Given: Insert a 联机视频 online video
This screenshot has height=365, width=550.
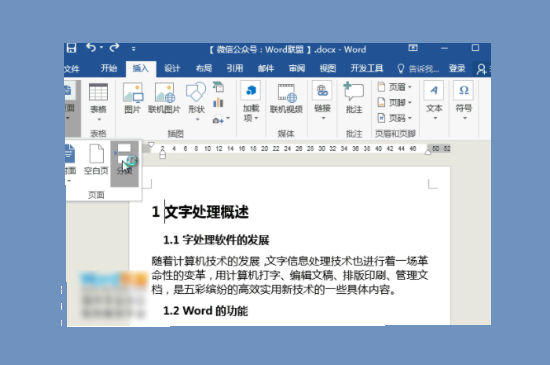Looking at the screenshot, I should [286, 99].
